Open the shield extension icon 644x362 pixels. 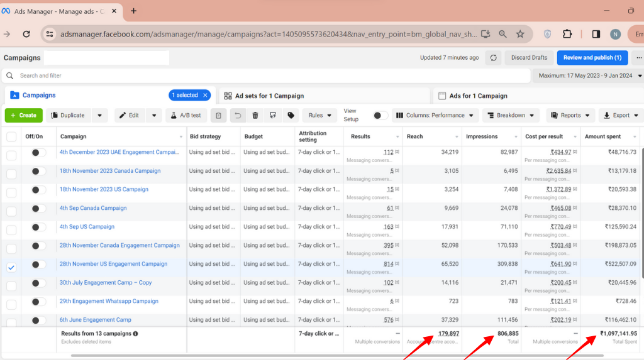click(x=547, y=34)
